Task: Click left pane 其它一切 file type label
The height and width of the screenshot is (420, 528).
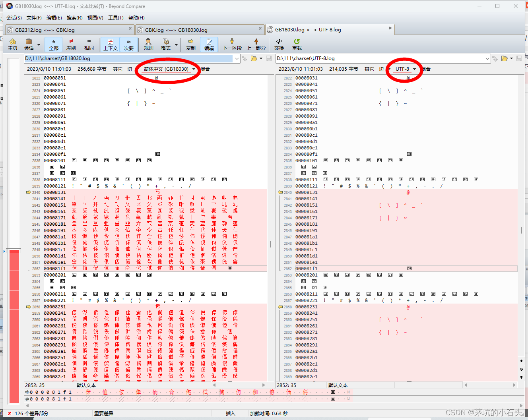Action: 122,69
